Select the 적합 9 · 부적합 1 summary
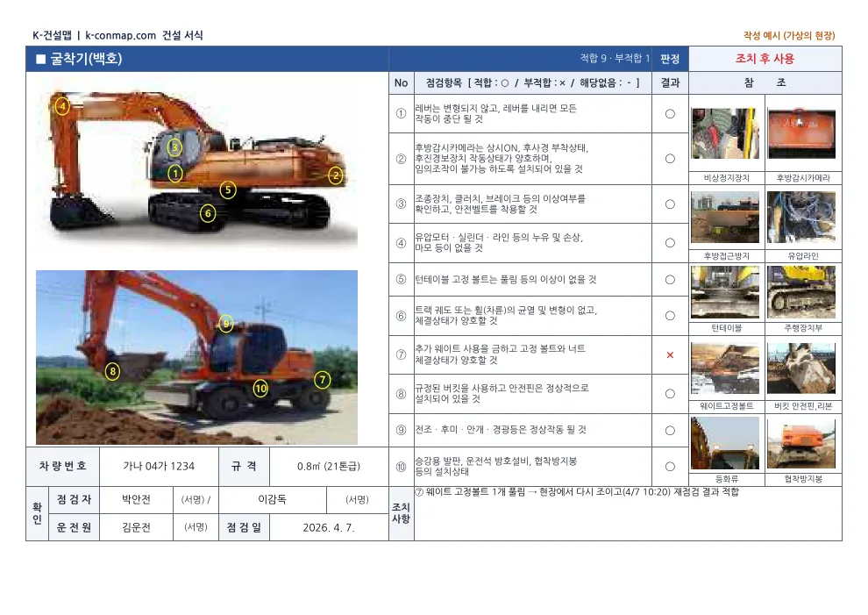Viewport: 868px width, 615px height. (615, 58)
